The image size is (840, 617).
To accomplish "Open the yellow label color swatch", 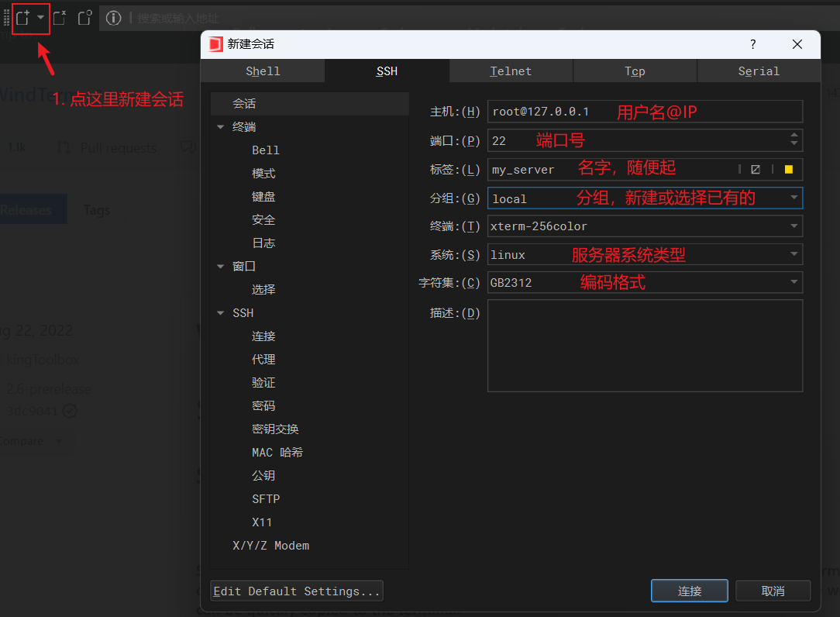I will 789,170.
